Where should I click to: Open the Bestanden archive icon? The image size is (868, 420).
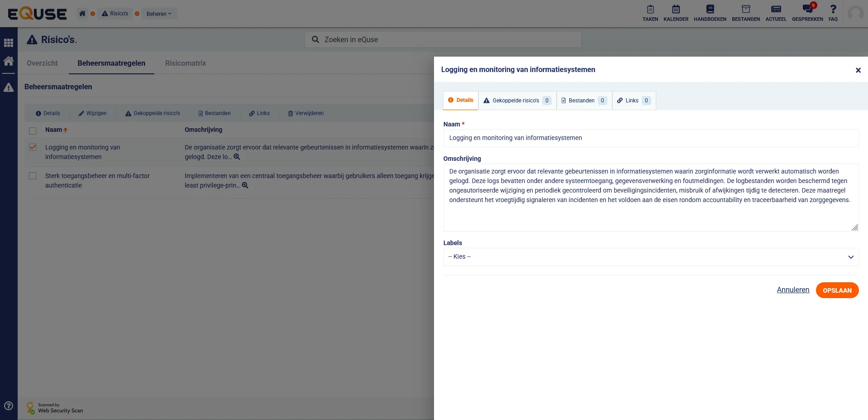click(x=745, y=10)
